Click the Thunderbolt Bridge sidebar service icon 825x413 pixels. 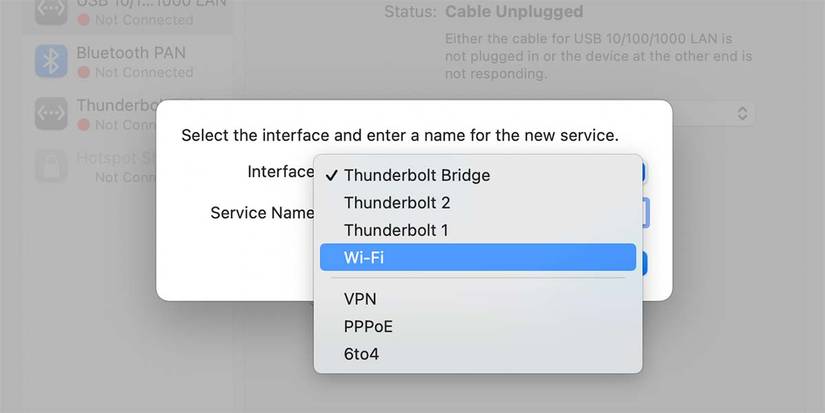point(51,114)
